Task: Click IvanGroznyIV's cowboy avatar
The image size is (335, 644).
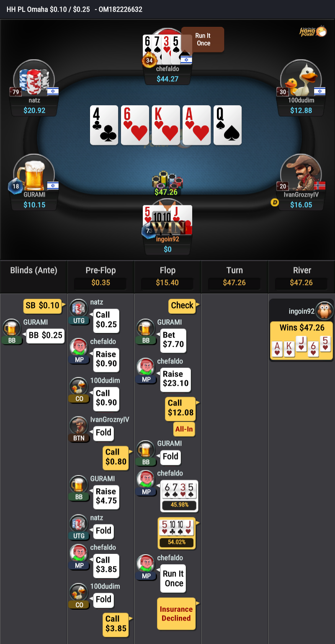Action: tap(301, 173)
